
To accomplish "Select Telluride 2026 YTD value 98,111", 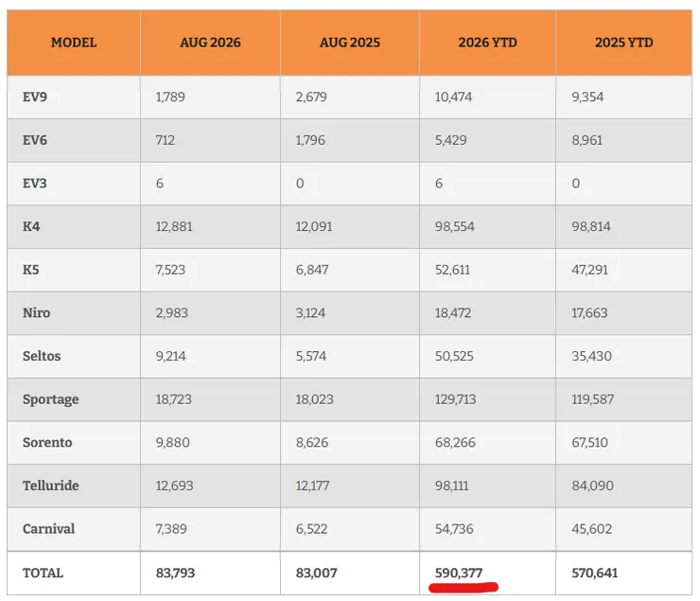I will click(x=452, y=486).
